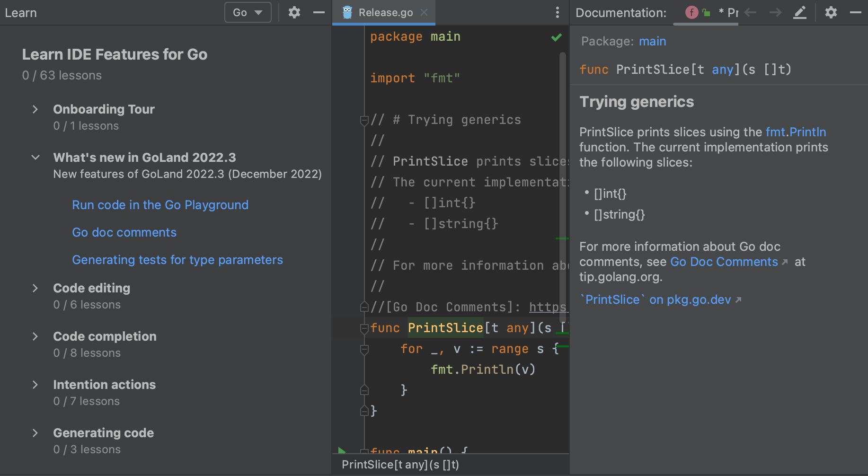The image size is (868, 476).
Task: Hide the Documentation tool window
Action: (x=856, y=12)
